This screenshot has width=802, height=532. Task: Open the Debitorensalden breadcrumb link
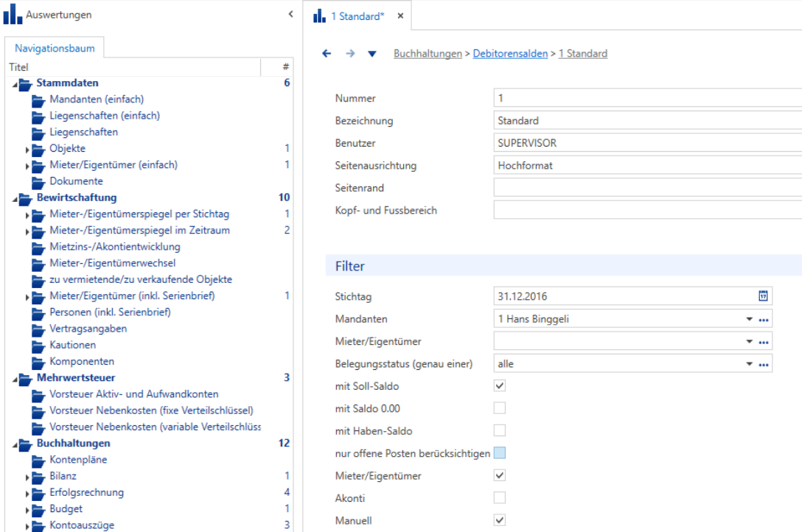click(x=510, y=54)
